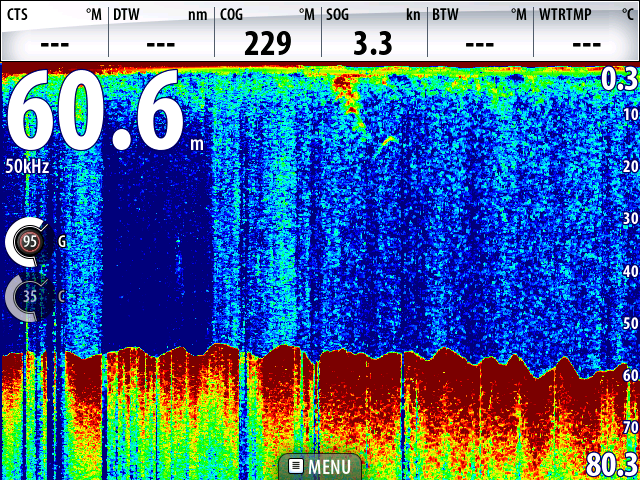
Task: Tap the 0.3 upper range value
Action: [x=618, y=79]
